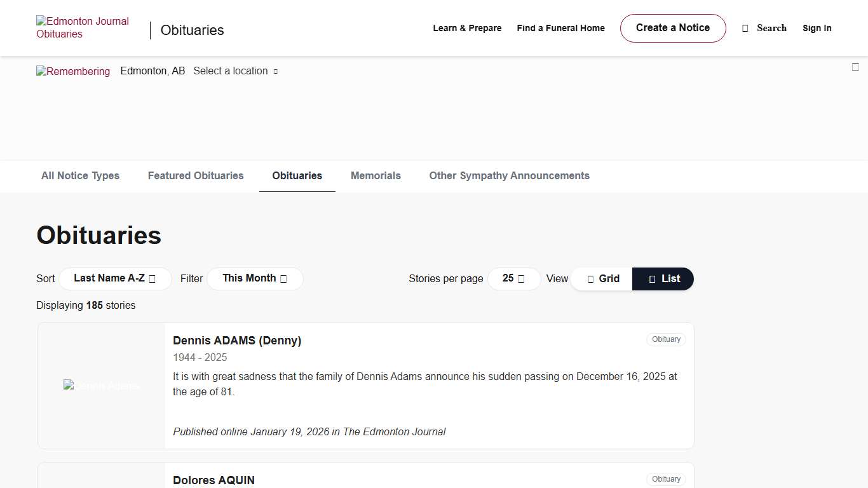Viewport: 868px width, 488px height.
Task: Select the Memorials tab
Action: coord(376,176)
